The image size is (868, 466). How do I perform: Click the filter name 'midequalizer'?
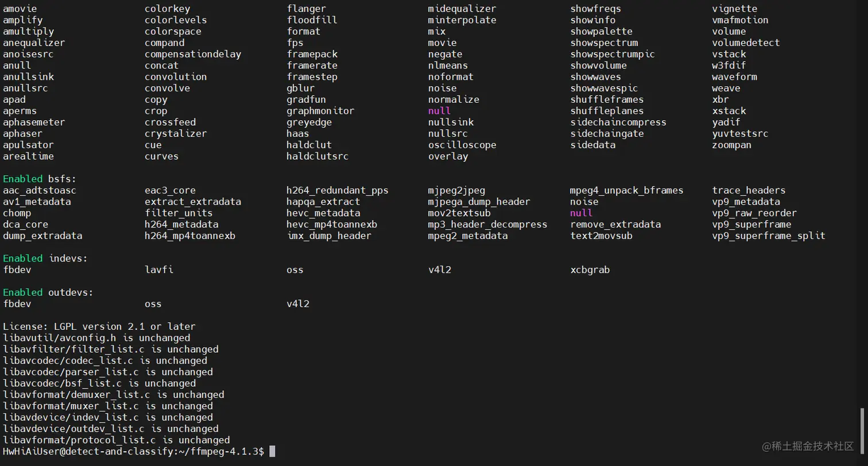coord(462,9)
